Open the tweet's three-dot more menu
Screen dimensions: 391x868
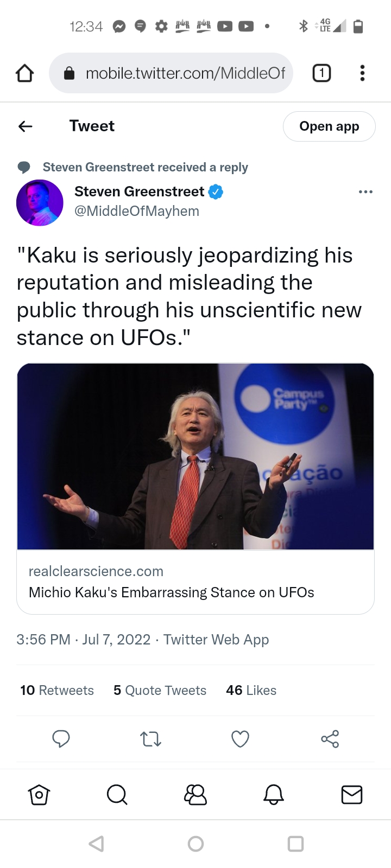click(x=365, y=192)
